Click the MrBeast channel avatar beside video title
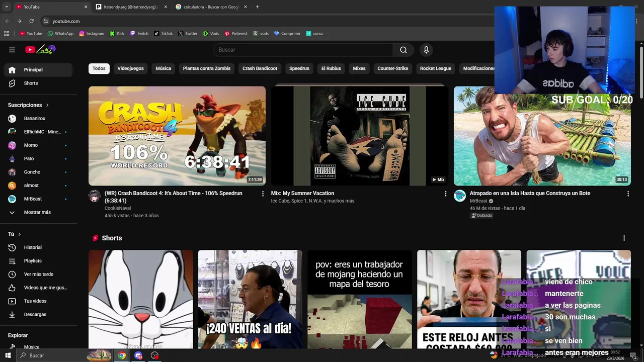Image resolution: width=644 pixels, height=362 pixels. pyautogui.click(x=460, y=196)
